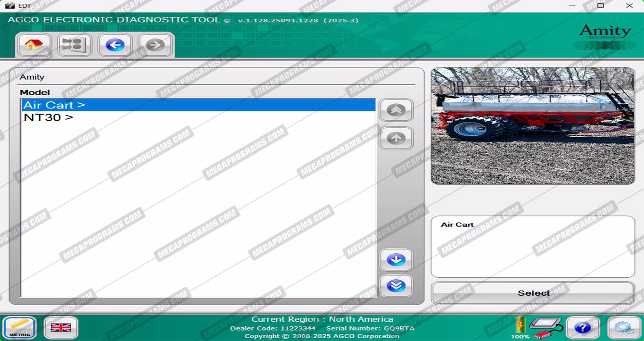Change language via UK flag button
644x341 pixels.
[61, 327]
